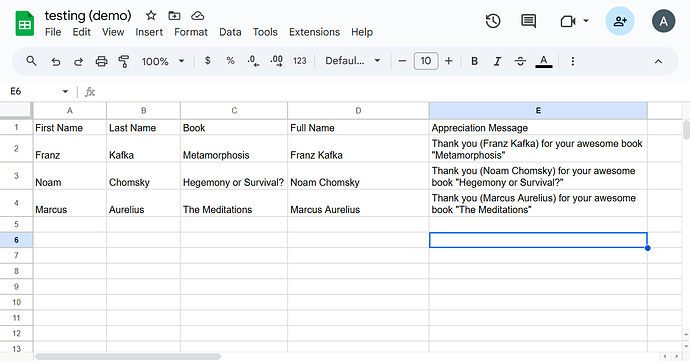Open the comments panel icon
Image resolution: width=690 pixels, height=361 pixels.
coord(529,21)
